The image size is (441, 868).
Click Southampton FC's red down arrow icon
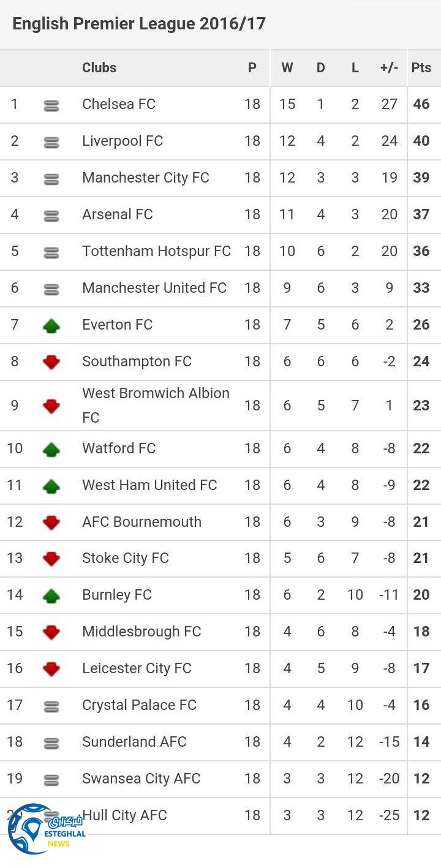pyautogui.click(x=51, y=362)
